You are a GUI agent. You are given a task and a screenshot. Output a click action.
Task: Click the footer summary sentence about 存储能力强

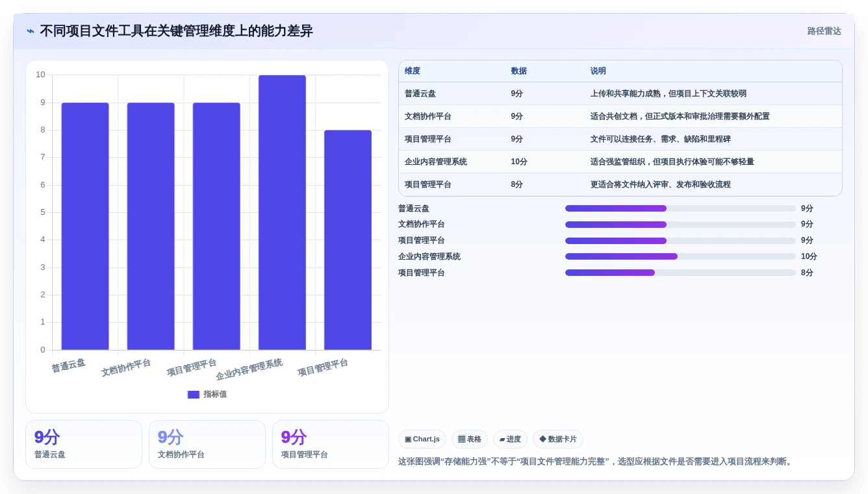pyautogui.click(x=596, y=462)
